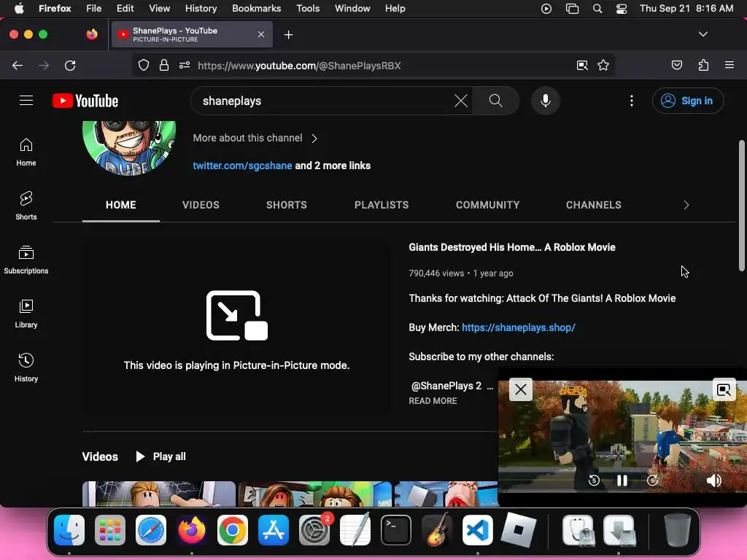
Task: Open Giants Destroyed His Home video title
Action: tap(512, 247)
